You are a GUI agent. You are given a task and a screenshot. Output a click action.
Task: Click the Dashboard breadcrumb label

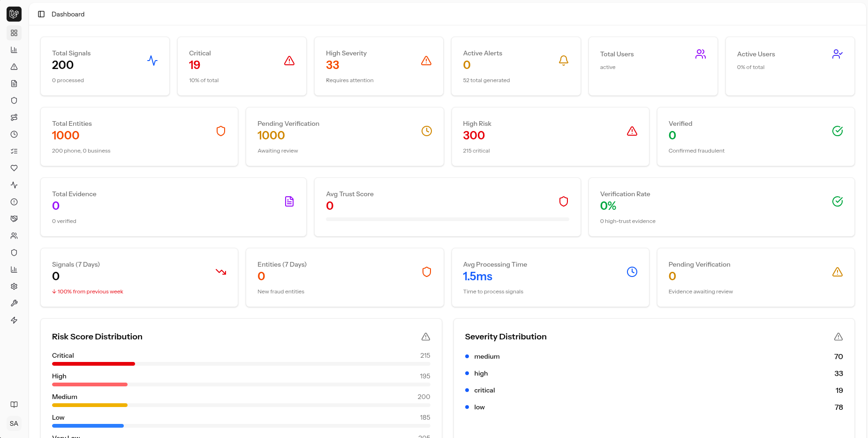68,14
